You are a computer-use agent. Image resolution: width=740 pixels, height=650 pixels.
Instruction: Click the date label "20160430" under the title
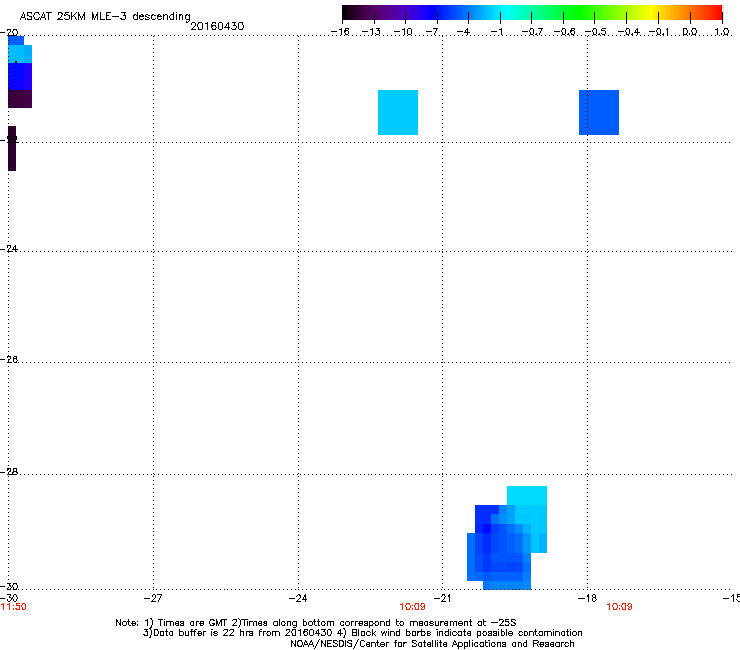pos(217,26)
